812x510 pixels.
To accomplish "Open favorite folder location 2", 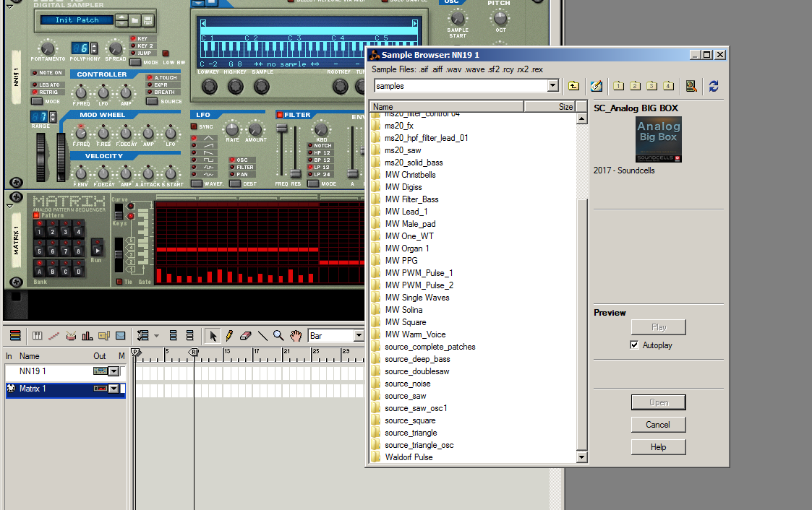I will 636,86.
